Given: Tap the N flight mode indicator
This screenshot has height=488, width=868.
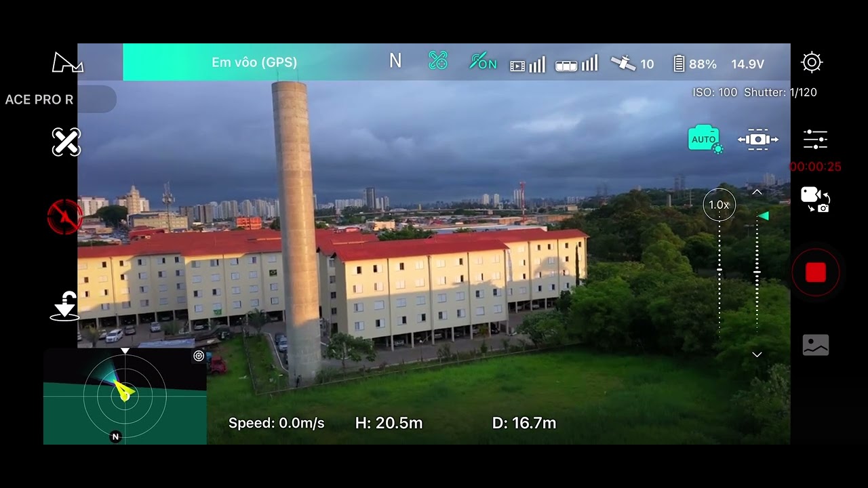Looking at the screenshot, I should point(395,62).
